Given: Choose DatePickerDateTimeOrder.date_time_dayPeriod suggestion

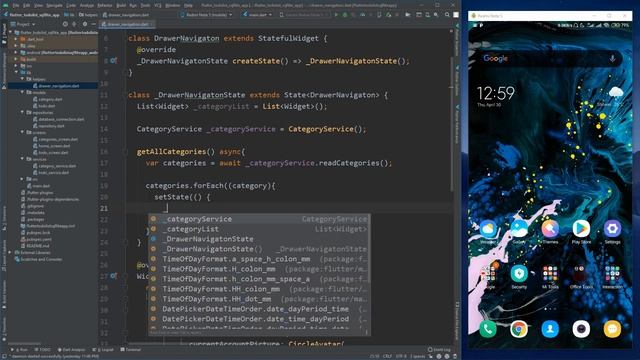Looking at the screenshot, I should [259, 319].
